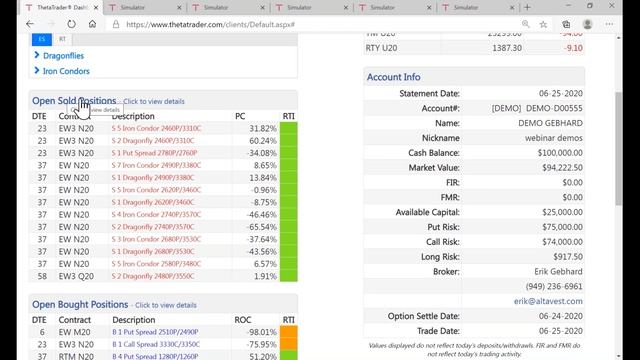Open the browser home page
Image resolution: width=640 pixels, height=360 pixels.
coord(93,24)
